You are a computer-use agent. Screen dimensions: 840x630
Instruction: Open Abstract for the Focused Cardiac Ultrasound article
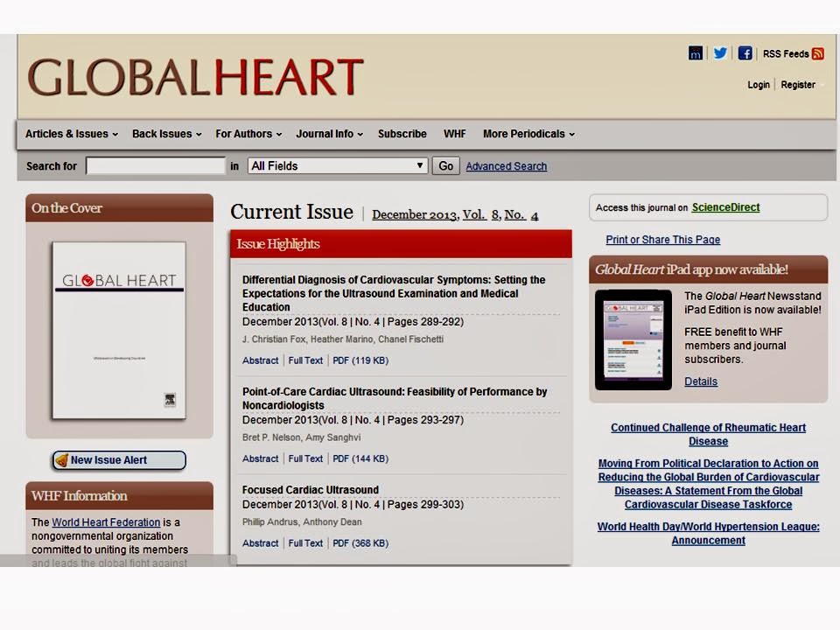coord(261,543)
